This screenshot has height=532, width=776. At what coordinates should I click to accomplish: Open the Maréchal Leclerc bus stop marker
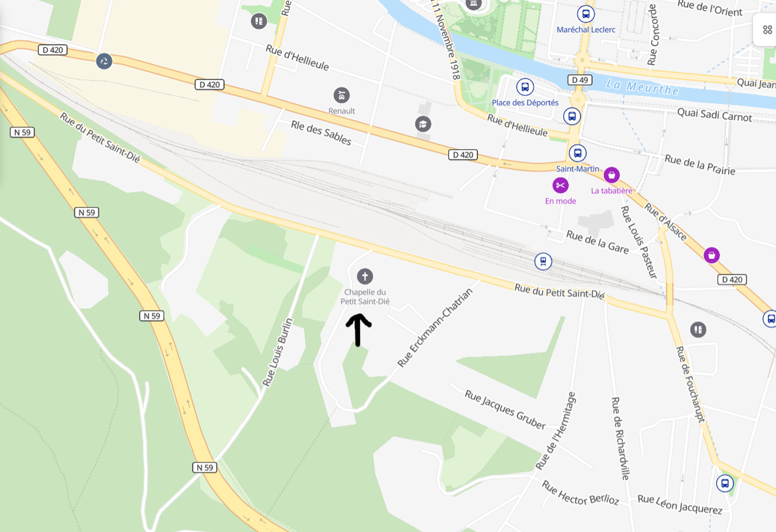pyautogui.click(x=586, y=14)
